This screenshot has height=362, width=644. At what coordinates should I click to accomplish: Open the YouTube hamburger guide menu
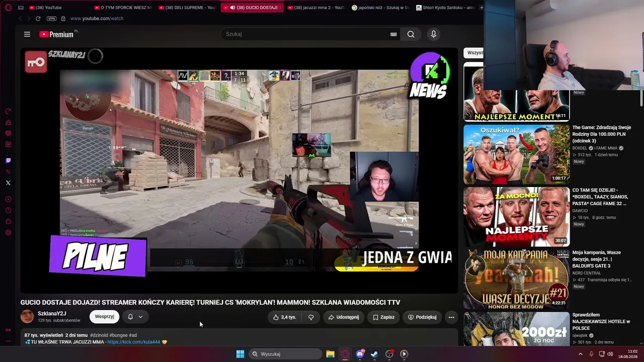coord(27,34)
